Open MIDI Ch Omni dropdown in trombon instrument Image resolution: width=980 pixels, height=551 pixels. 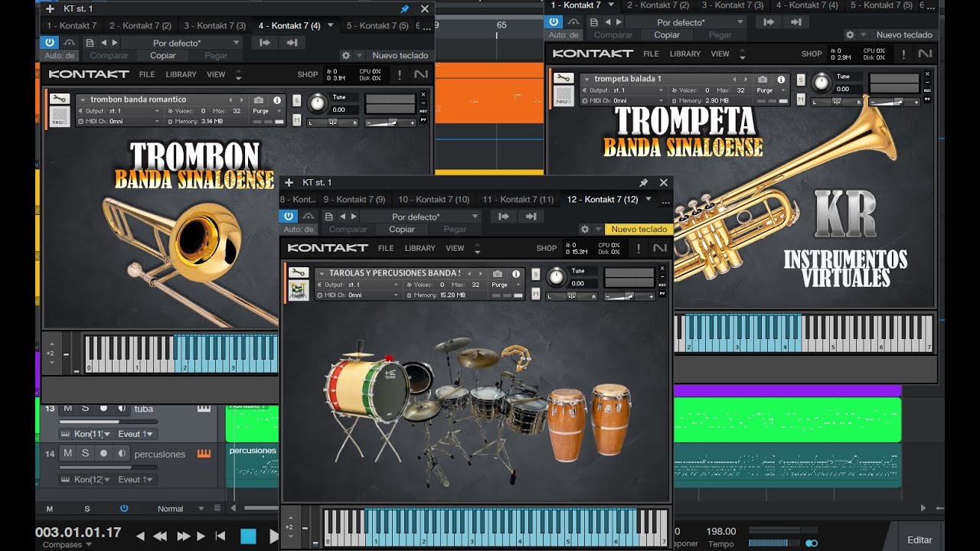(x=121, y=121)
